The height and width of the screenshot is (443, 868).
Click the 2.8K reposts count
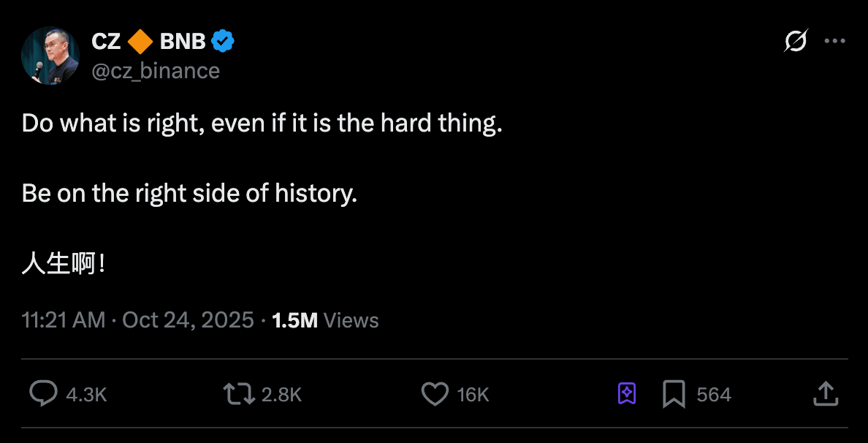pos(281,395)
